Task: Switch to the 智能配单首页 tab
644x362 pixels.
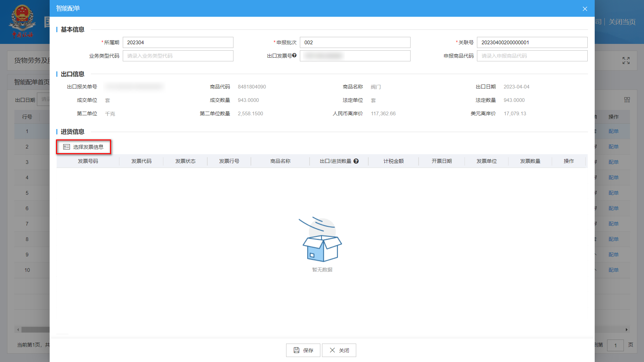Action: tap(31, 81)
